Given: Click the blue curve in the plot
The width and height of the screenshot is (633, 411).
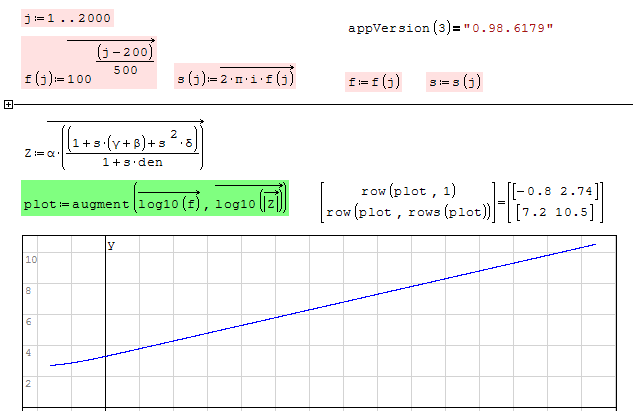Looking at the screenshot, I should pos(350,299).
